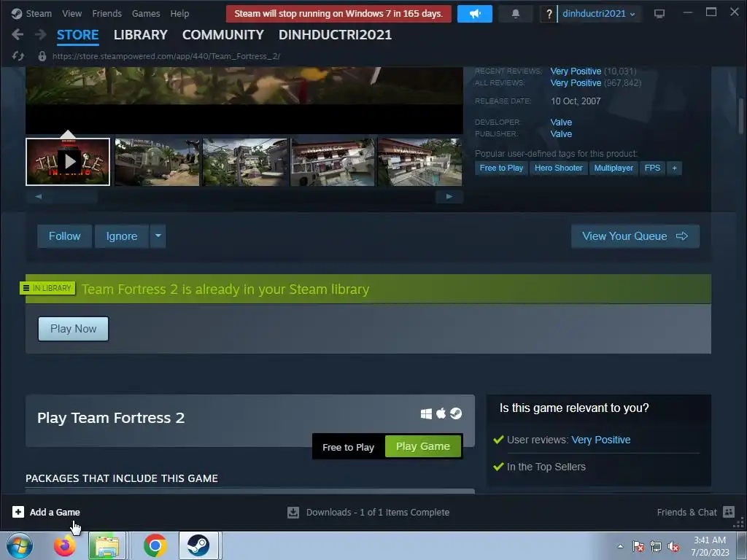The height and width of the screenshot is (560, 747).
Task: Click the downloads tray icon
Action: (x=293, y=513)
